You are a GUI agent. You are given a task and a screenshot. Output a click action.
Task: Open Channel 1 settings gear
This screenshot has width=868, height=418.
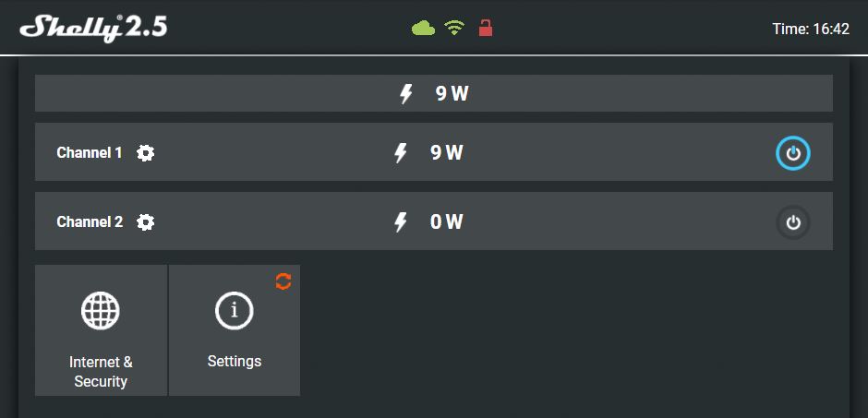click(x=146, y=152)
